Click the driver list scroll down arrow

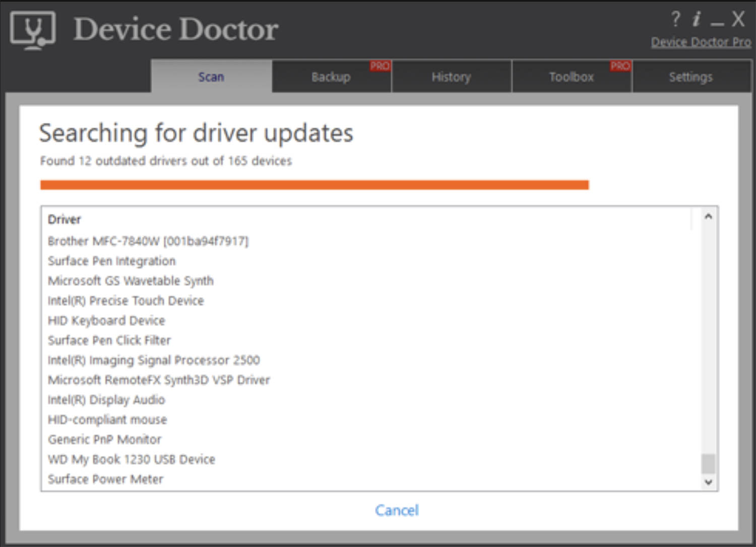[708, 482]
